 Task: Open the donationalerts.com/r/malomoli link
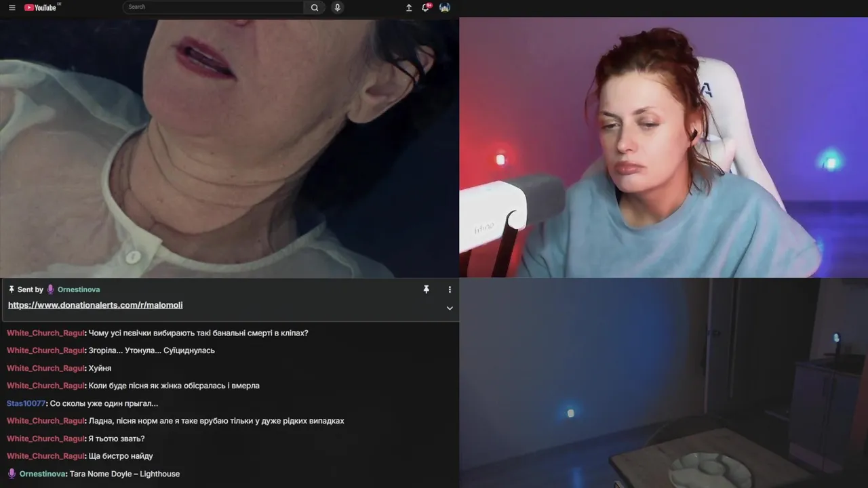[x=96, y=305]
